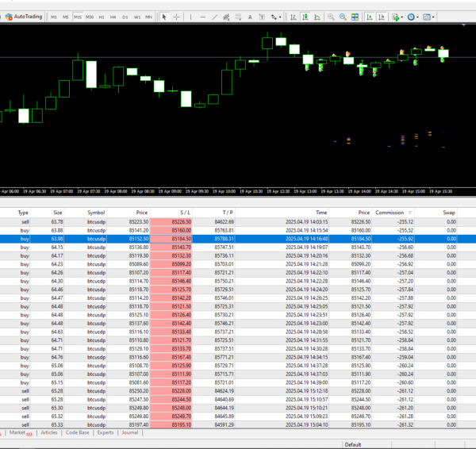Image resolution: width=476 pixels, height=449 pixels.
Task: Zoom in on the chart
Action: coord(332,17)
